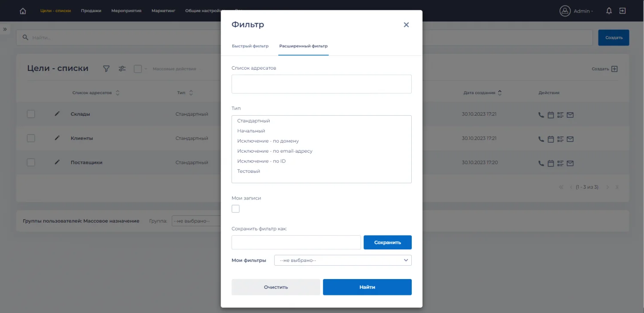Click the pencil edit icon for Клиенты
This screenshot has width=644, height=313.
[x=57, y=138]
